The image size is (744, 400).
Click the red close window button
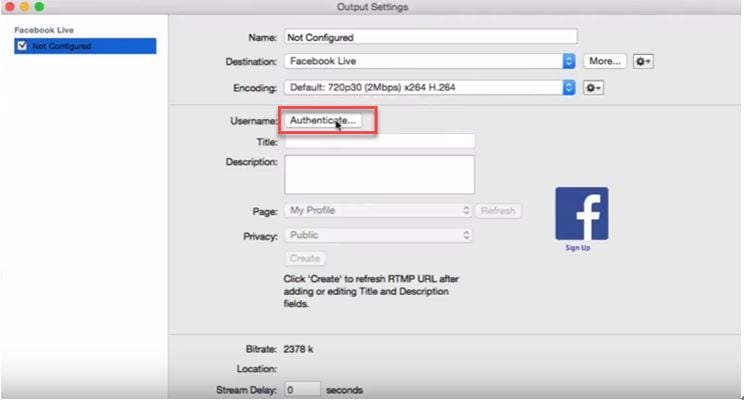pos(9,7)
